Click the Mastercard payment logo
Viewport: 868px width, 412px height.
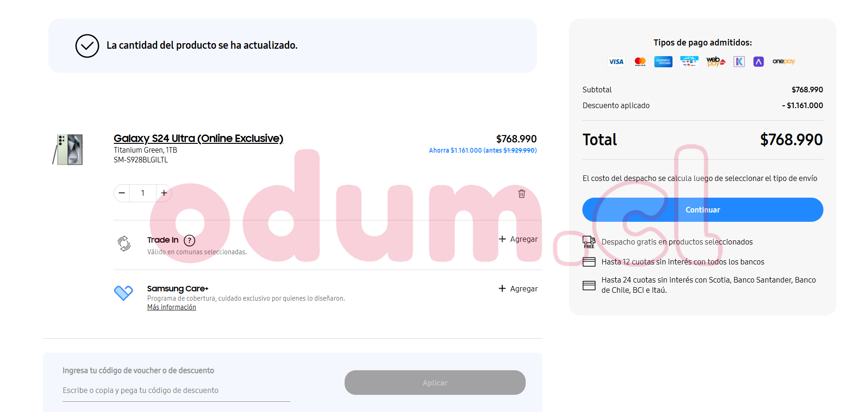640,62
